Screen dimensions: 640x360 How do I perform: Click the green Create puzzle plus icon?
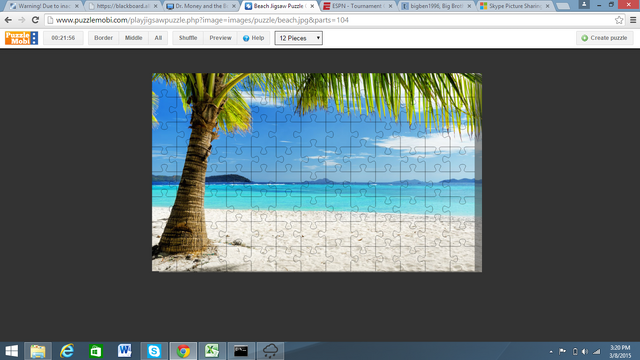584,38
